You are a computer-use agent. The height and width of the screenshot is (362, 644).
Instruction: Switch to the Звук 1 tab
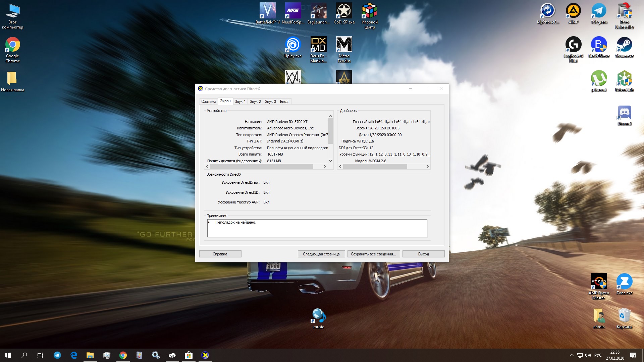[x=240, y=102]
